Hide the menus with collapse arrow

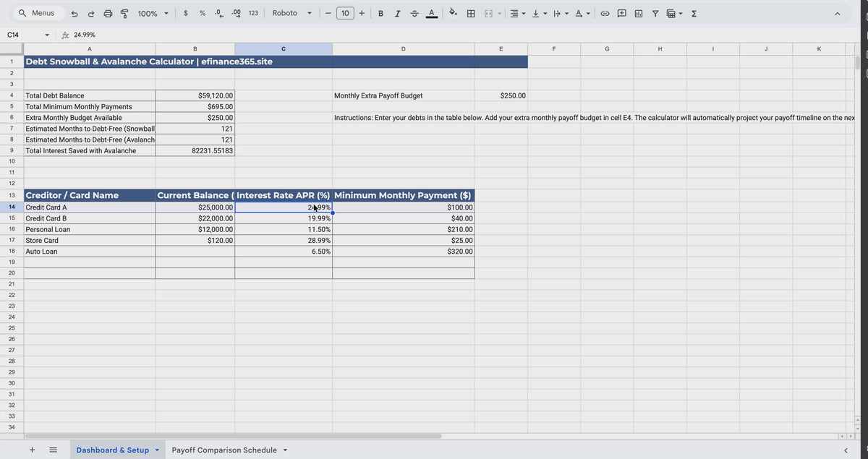click(838, 13)
